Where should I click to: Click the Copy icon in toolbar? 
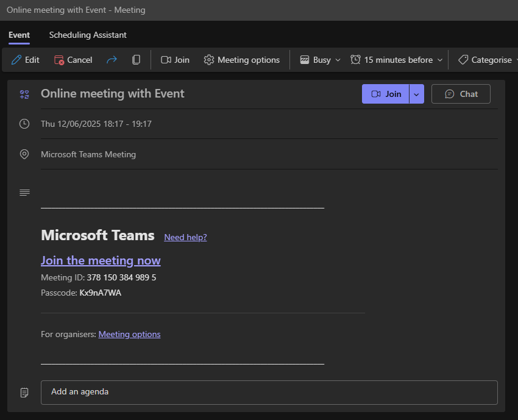pyautogui.click(x=136, y=60)
